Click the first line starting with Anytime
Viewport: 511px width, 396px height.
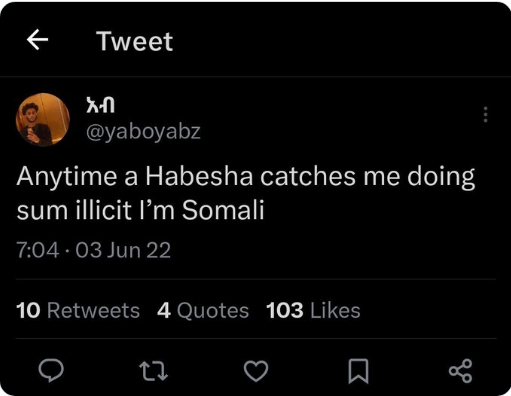pos(246,177)
